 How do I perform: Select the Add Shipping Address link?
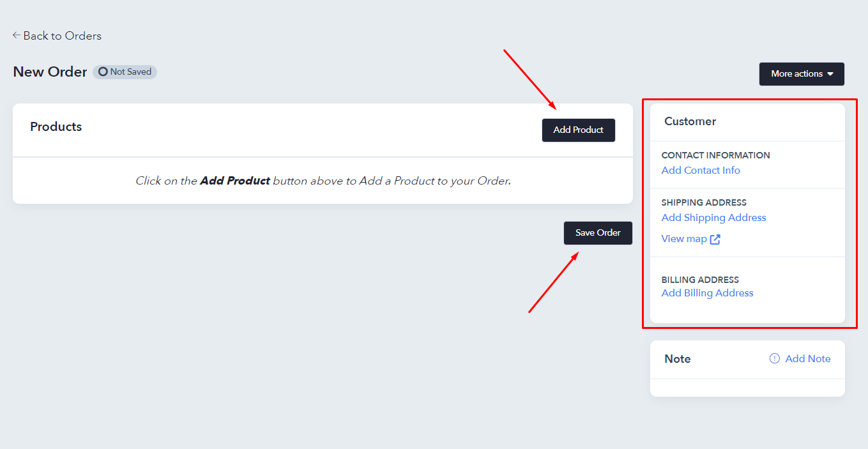pyautogui.click(x=713, y=217)
